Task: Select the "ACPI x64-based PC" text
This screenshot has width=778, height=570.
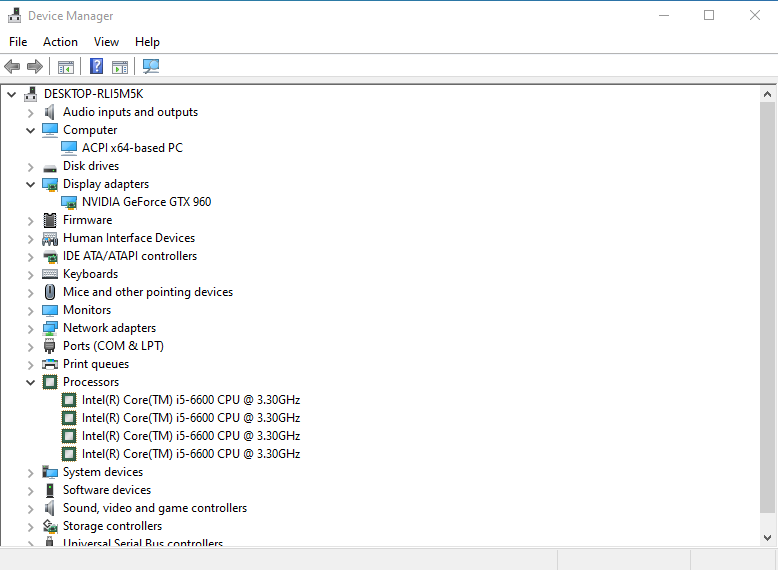Action: [x=132, y=148]
